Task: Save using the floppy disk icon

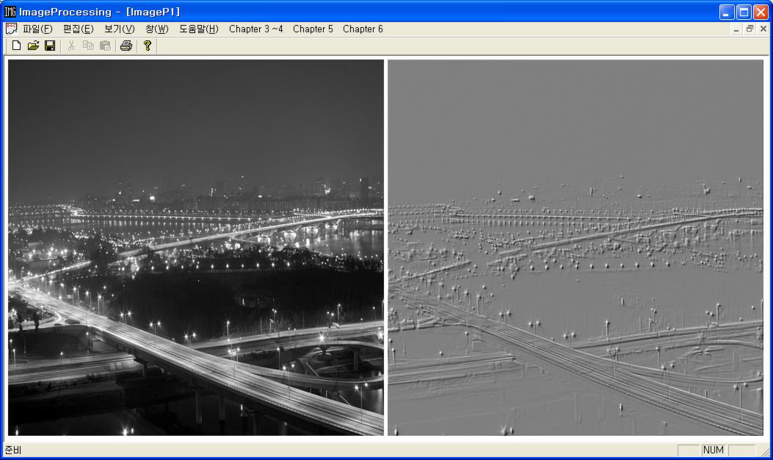Action: pos(50,46)
